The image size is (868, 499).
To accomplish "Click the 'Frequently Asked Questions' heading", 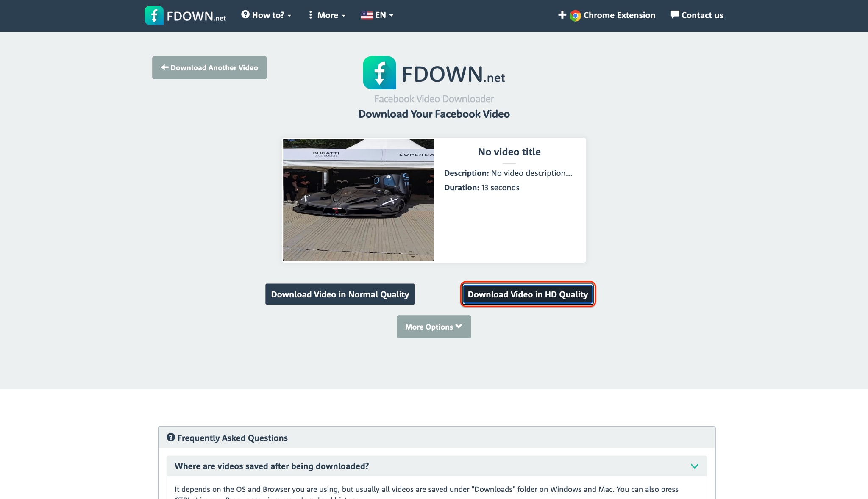I will (x=232, y=438).
